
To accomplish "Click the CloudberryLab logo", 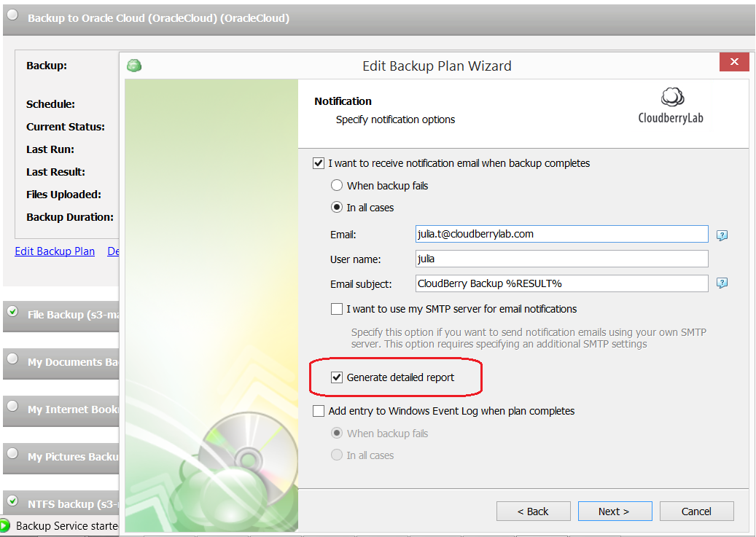I will point(671,106).
